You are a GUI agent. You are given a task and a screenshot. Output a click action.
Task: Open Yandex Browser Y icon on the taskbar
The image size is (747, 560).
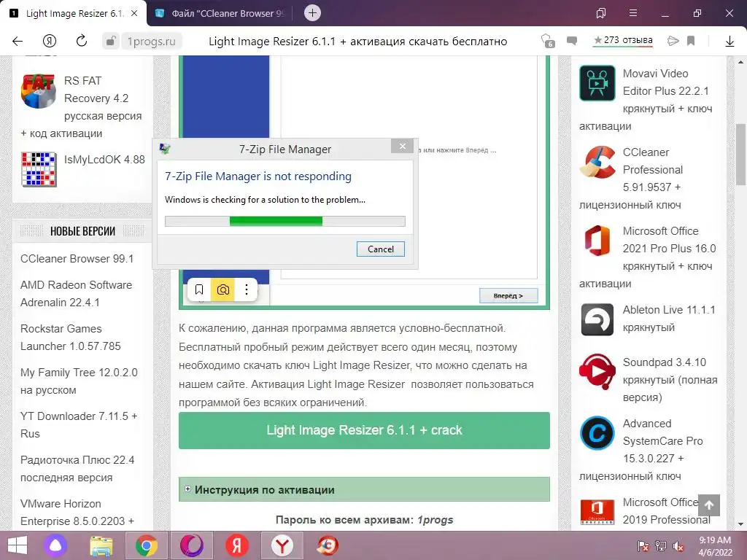pos(282,545)
